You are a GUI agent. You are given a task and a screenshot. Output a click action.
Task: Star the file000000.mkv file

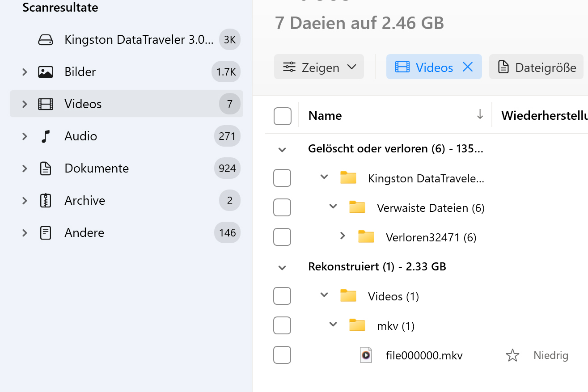tap(512, 355)
